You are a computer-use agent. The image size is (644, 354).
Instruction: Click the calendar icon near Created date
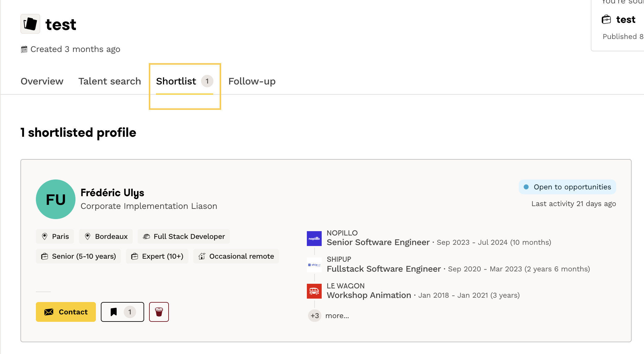point(24,49)
